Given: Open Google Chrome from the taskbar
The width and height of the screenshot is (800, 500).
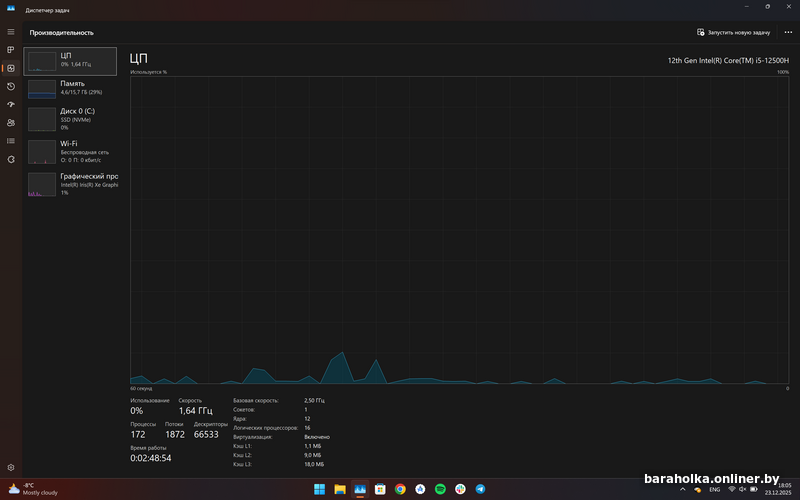Looking at the screenshot, I should (x=400, y=489).
